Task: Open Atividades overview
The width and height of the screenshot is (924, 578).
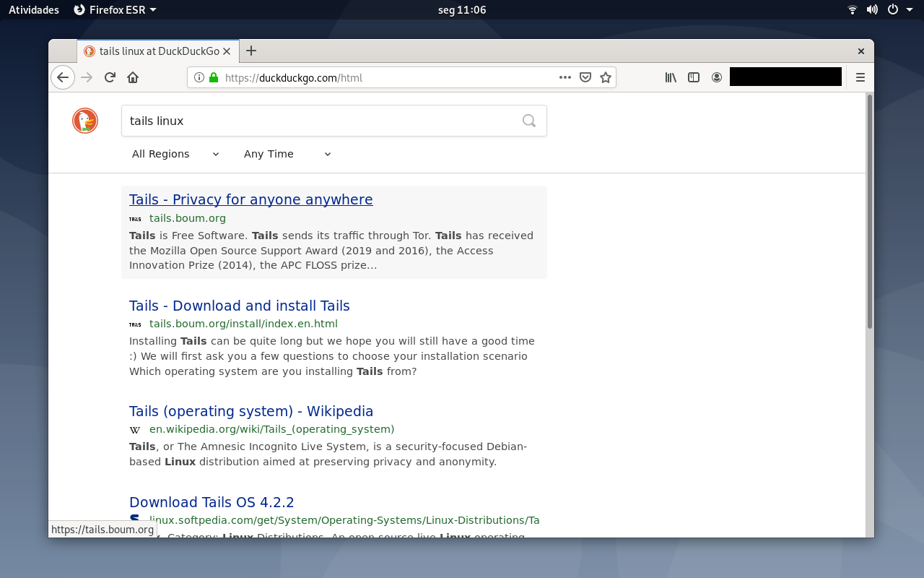Action: [x=34, y=9]
